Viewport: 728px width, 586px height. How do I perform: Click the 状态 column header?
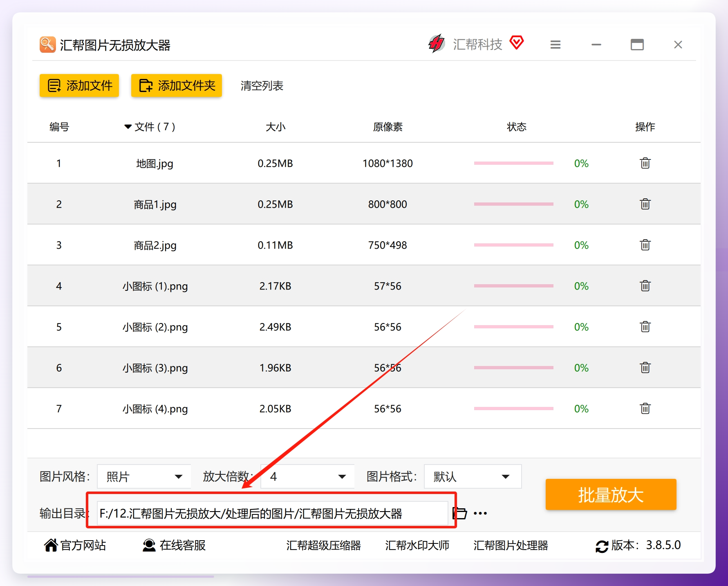point(516,127)
